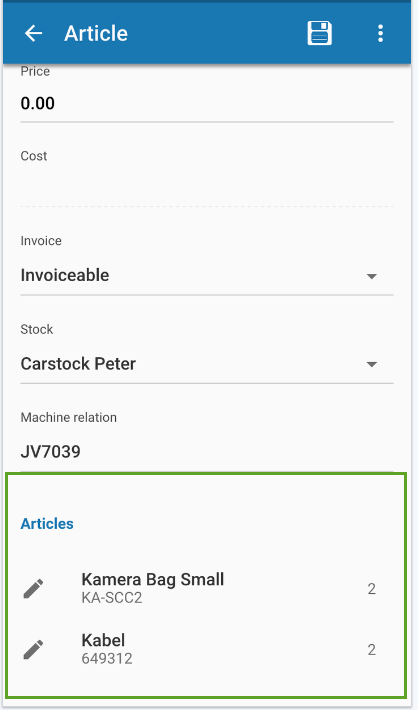Image resolution: width=418 pixels, height=710 pixels.
Task: Click the 649312 article code
Action: point(107,658)
